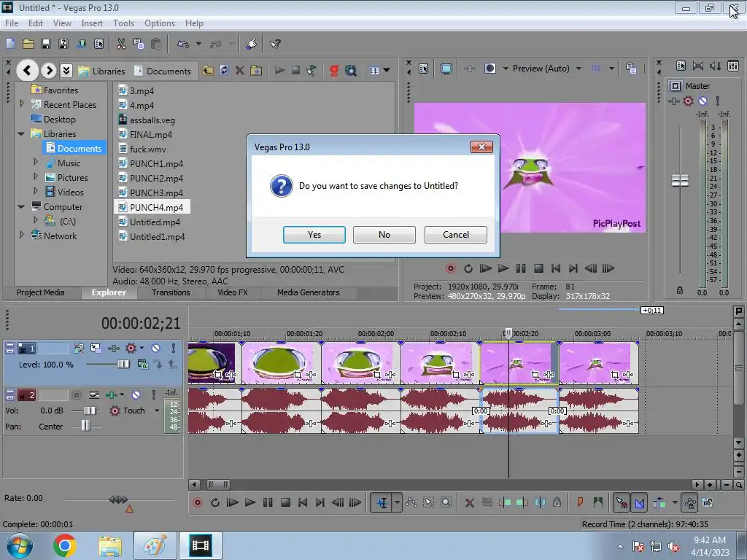Screen dimensions: 747x560
Task: Mute audio track 2
Action: click(x=136, y=394)
